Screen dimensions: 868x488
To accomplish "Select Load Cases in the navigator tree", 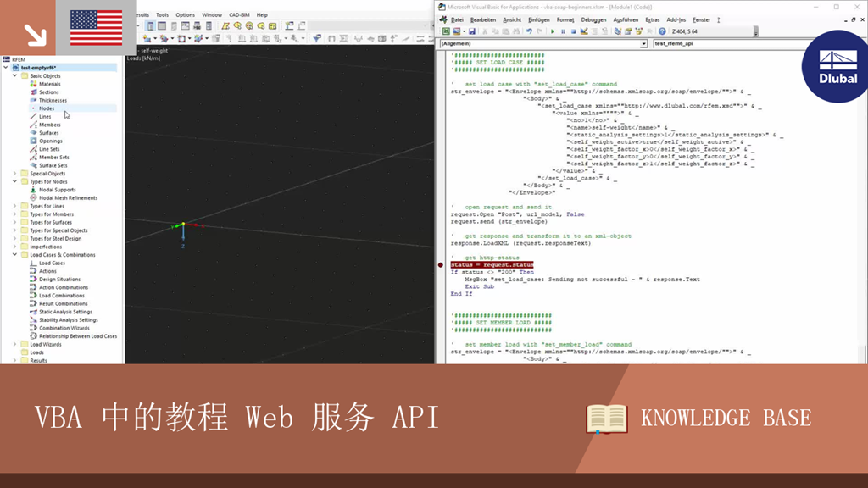I will (52, 263).
